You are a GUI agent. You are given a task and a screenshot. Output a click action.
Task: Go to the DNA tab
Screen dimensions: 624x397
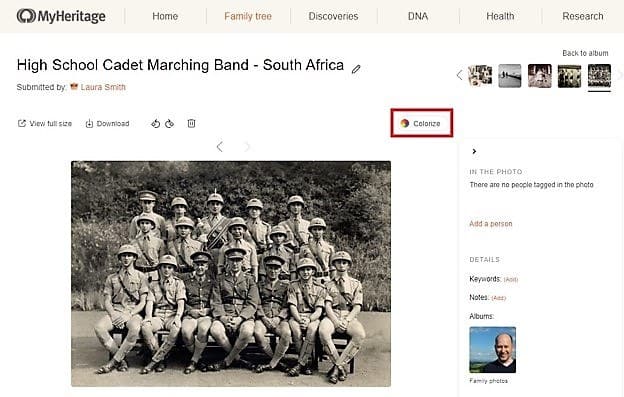(418, 16)
